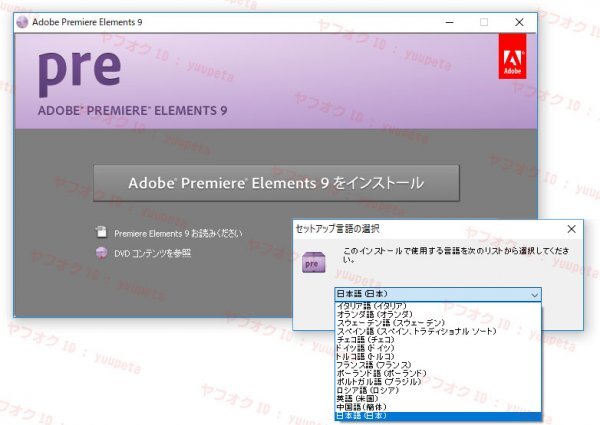Viewport: 600px width, 425px height.
Task: Click the DVD contents disc icon
Action: pyautogui.click(x=101, y=253)
